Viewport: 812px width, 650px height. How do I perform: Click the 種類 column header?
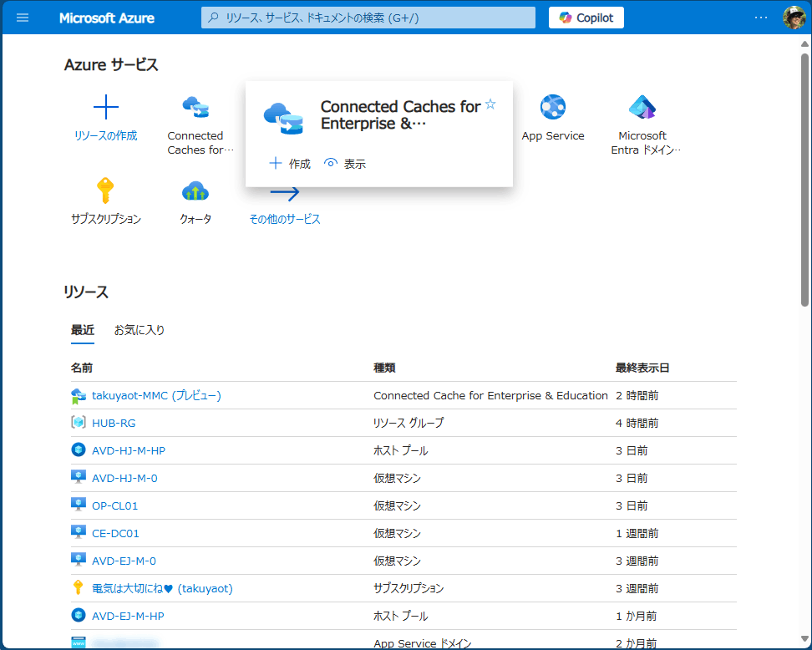384,368
